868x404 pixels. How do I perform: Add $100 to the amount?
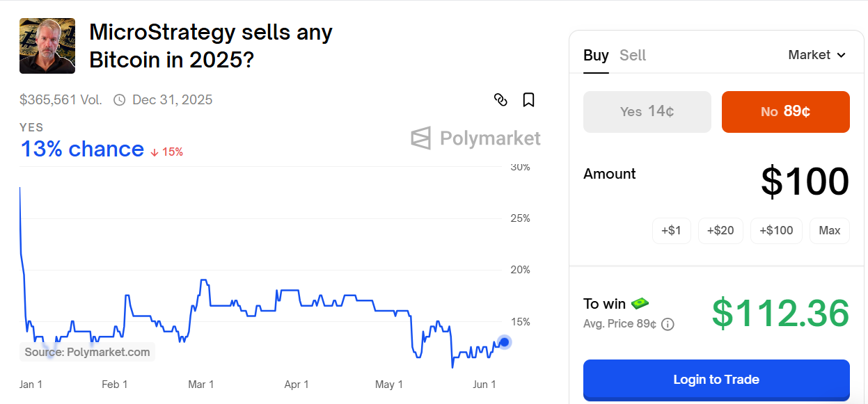(776, 231)
